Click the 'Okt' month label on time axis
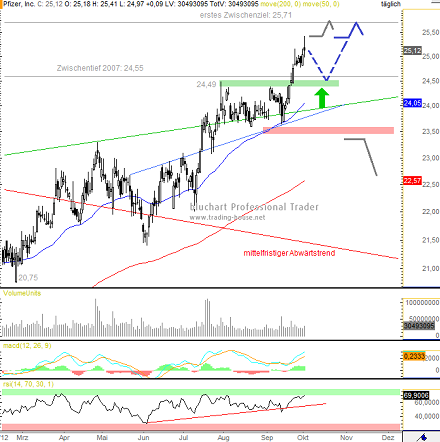The width and height of the screenshot is (440, 442). pos(303,438)
